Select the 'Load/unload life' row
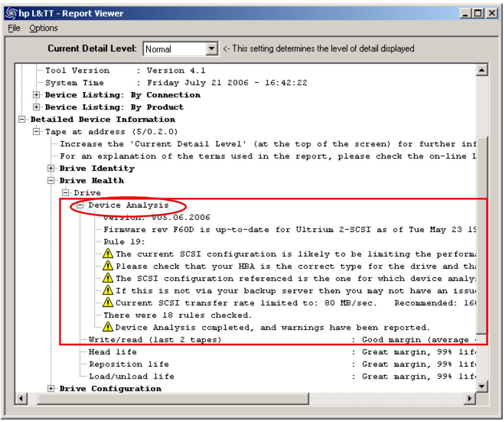This screenshot has width=504, height=422. pos(282,376)
